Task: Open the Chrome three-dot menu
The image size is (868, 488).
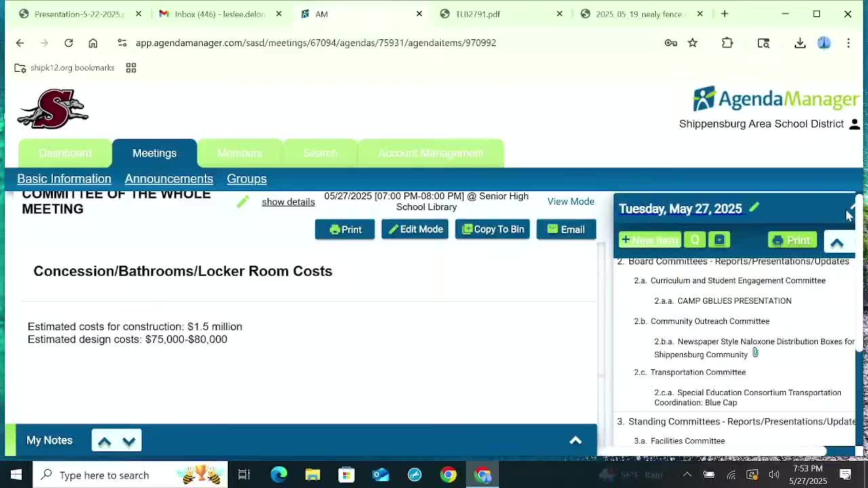Action: 848,43
